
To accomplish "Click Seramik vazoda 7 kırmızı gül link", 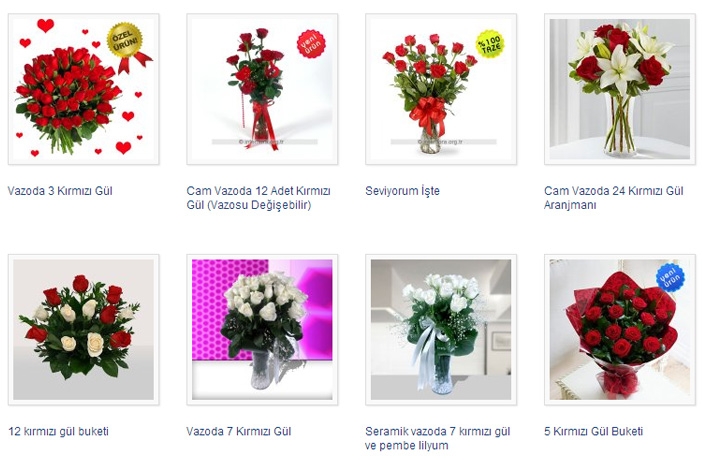I will (437, 439).
